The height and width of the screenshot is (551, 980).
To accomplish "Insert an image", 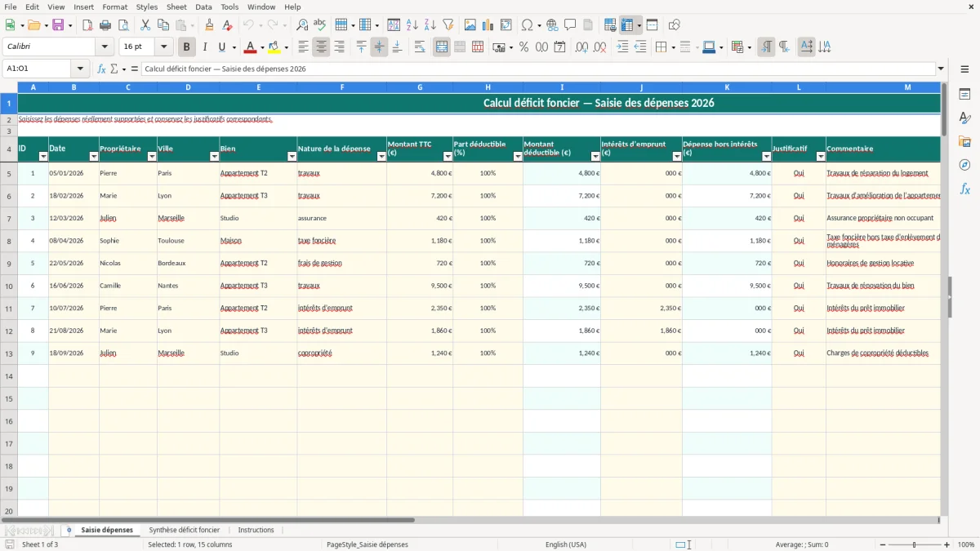I will [x=470, y=25].
